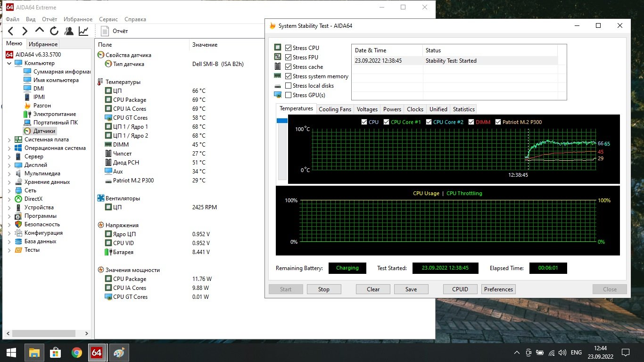Open Microsoft Store from the taskbar

point(55,352)
